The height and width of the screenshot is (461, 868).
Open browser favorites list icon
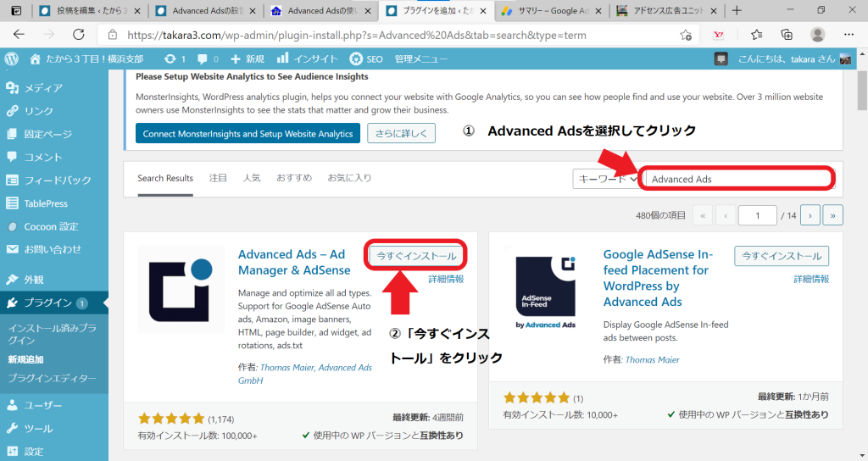[756, 35]
